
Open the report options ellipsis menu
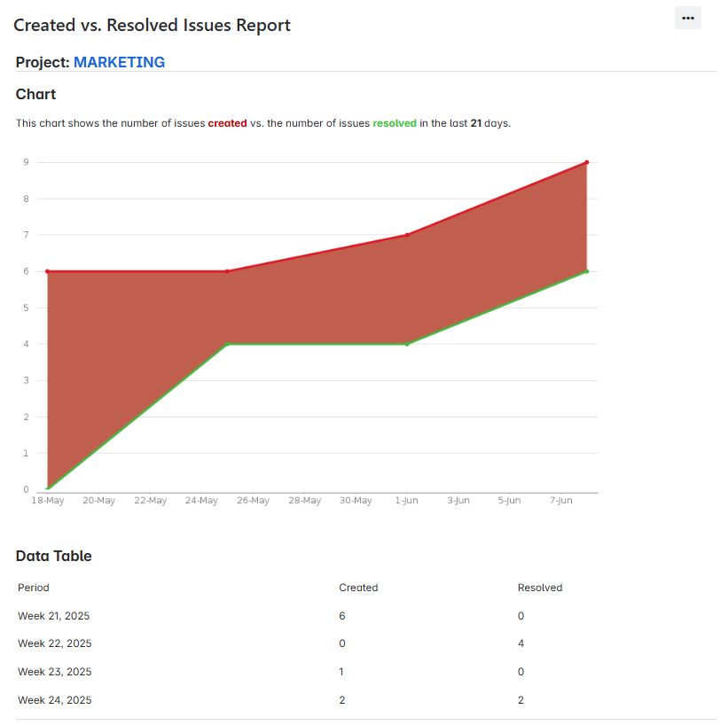pos(687,18)
